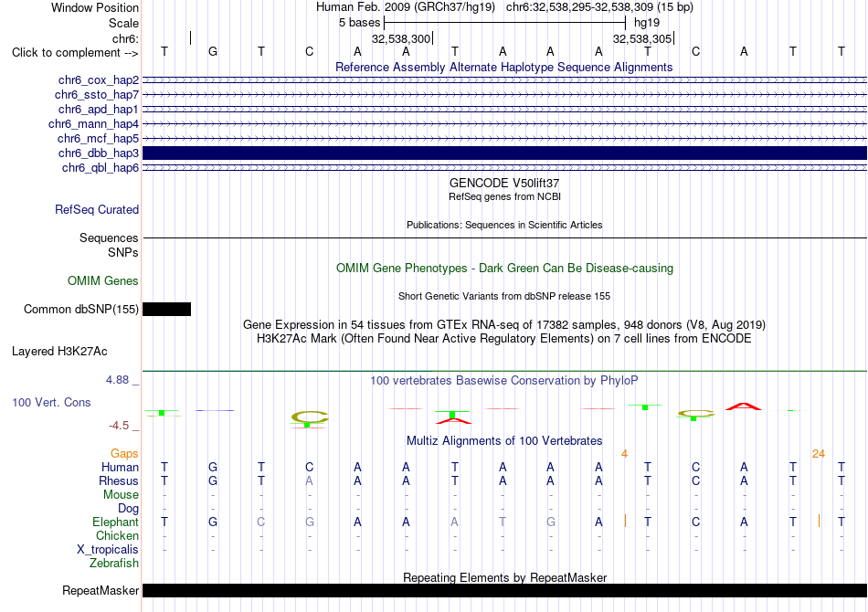Click the OMIM Gene Phenotypes track title

point(504,269)
